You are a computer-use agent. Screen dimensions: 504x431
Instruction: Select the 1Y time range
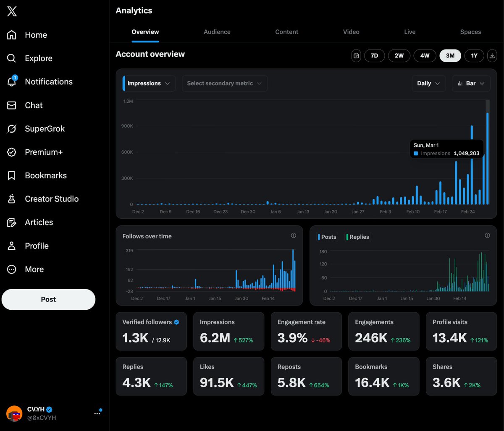[474, 56]
